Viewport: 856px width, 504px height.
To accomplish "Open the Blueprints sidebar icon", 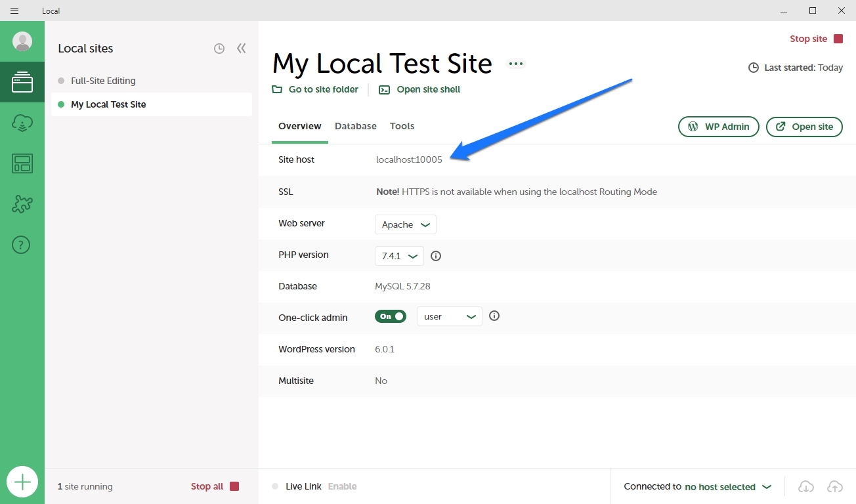I will pyautogui.click(x=22, y=163).
